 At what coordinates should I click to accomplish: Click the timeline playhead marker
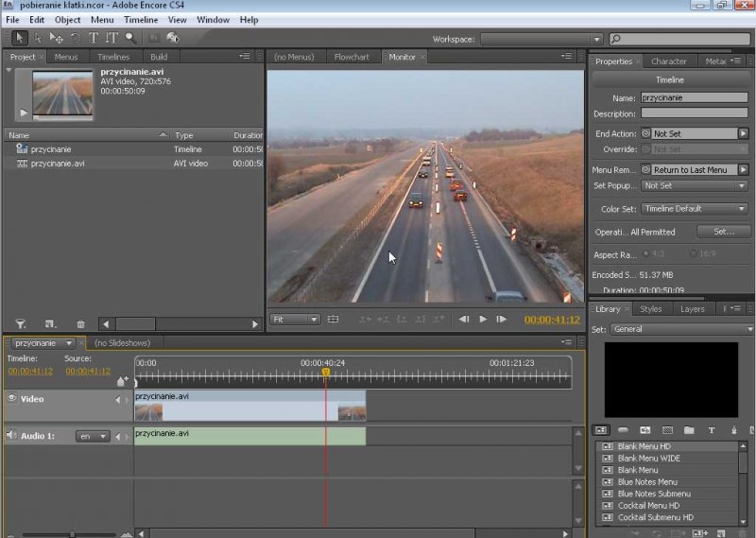pos(326,373)
